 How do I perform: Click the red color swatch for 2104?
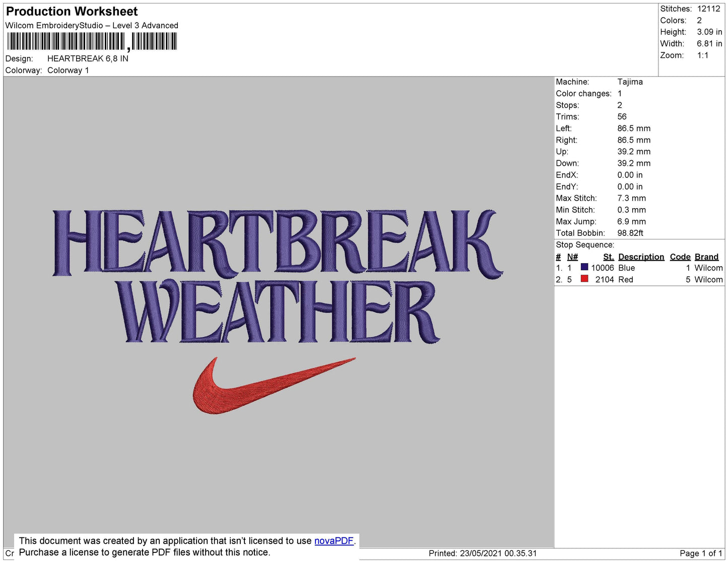tap(584, 279)
